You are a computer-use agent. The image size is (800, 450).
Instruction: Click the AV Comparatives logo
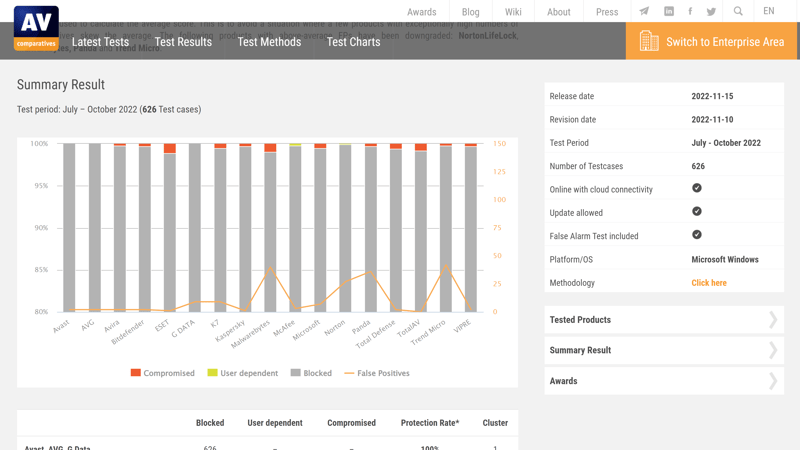pos(36,28)
